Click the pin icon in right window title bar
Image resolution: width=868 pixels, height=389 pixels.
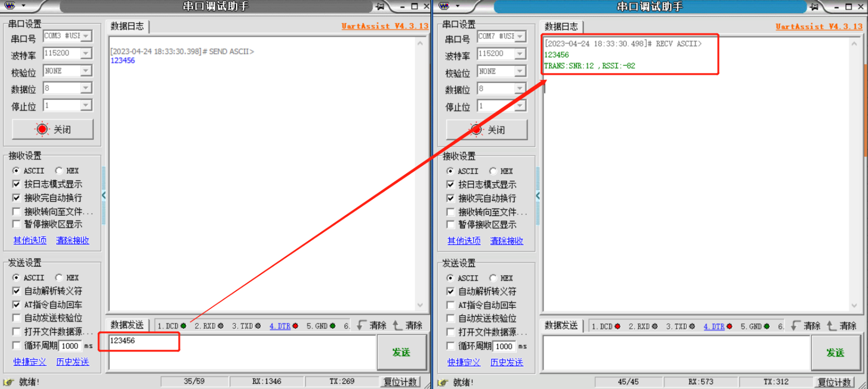814,6
